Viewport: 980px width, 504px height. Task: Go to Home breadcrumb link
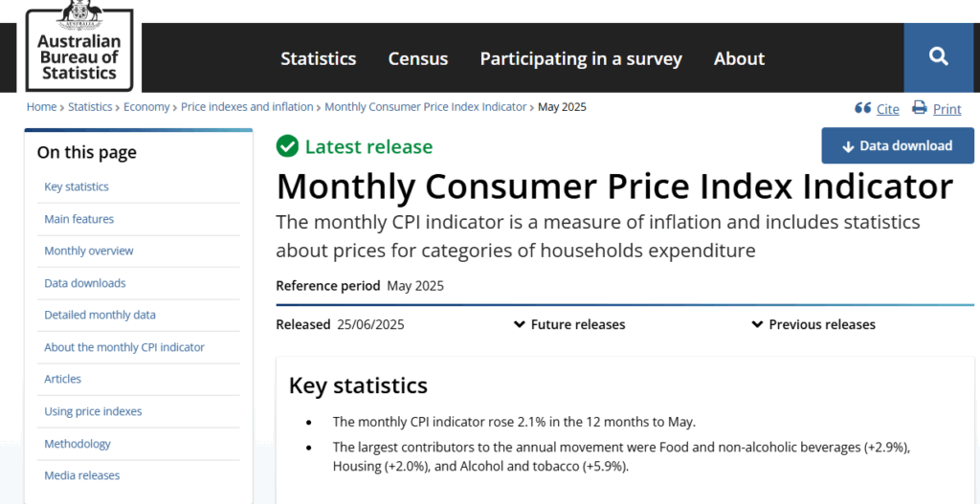pos(41,107)
